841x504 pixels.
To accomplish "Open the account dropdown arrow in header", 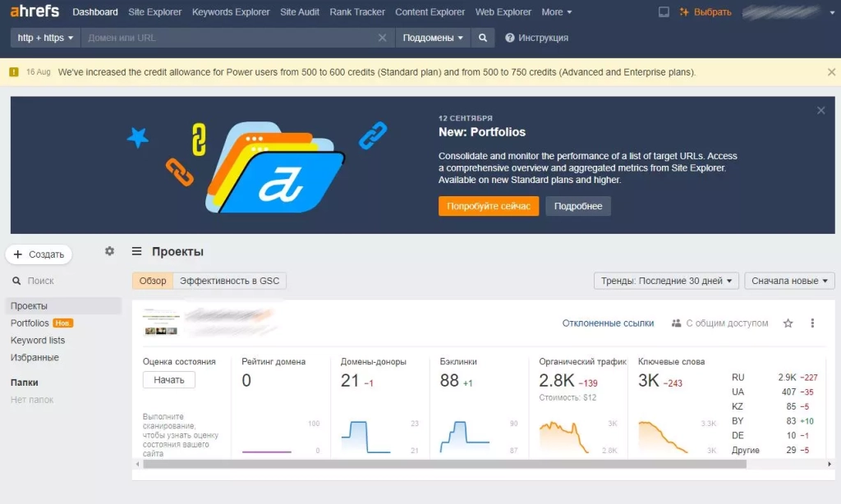I will [x=833, y=12].
